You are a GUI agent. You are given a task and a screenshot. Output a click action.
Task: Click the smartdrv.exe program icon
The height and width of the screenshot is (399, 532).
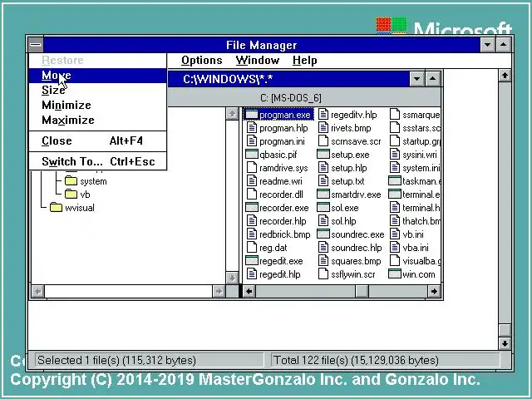[323, 194]
